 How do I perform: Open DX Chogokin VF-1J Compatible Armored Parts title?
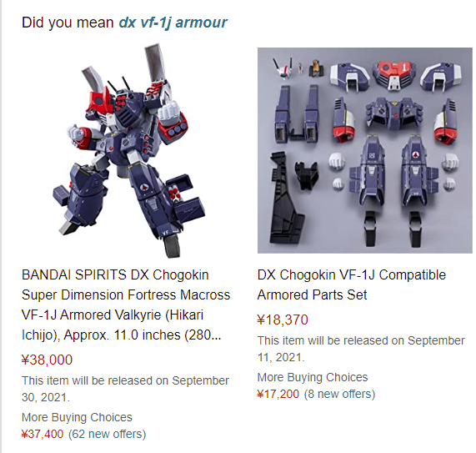tap(352, 284)
